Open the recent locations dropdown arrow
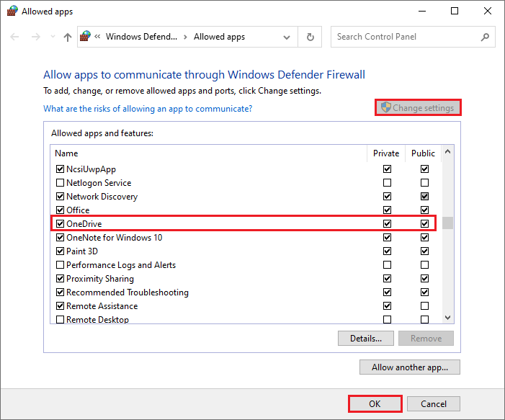 tap(53, 37)
